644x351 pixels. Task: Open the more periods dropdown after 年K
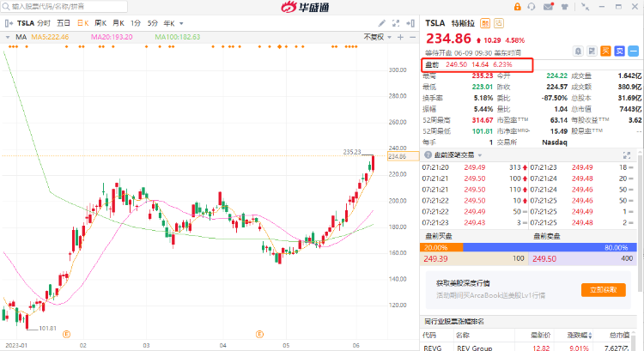point(181,24)
